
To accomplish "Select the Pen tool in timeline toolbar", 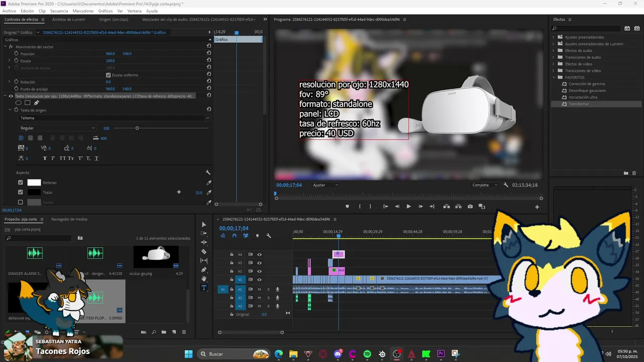I will (204, 269).
